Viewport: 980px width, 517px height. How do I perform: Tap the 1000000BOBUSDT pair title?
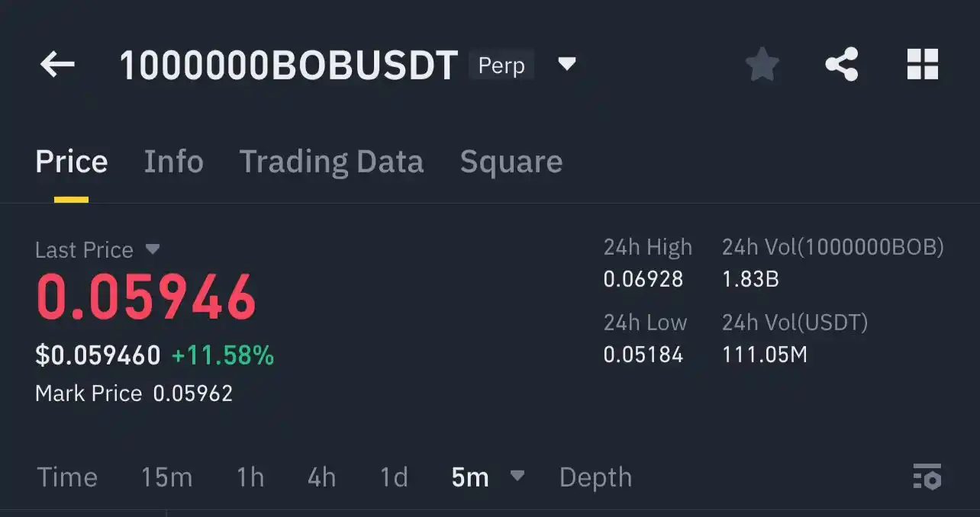[289, 66]
